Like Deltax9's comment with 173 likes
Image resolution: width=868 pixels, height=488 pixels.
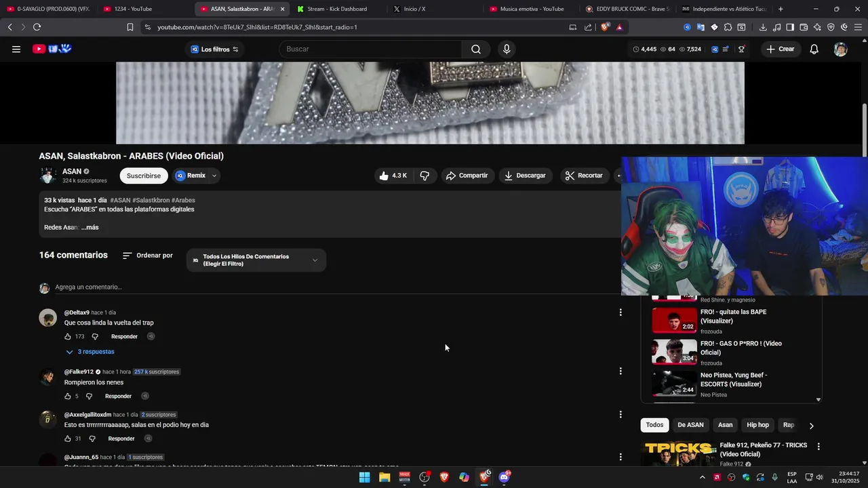pyautogui.click(x=68, y=336)
